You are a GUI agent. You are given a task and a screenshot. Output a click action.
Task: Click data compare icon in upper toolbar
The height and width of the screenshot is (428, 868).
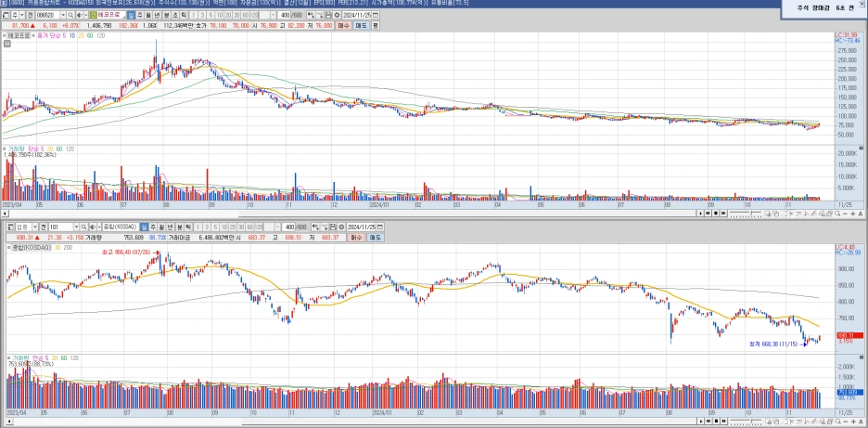[x=310, y=15]
